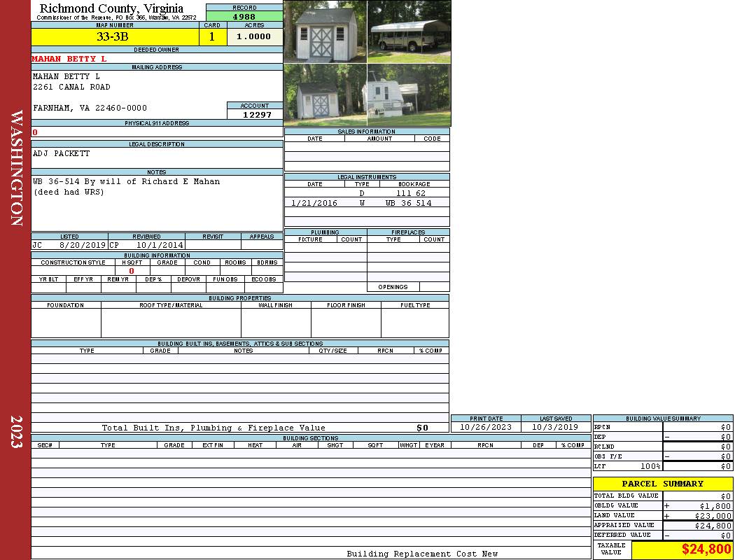
Task: Click the Last Saved date 10/3/2019
Action: [x=555, y=427]
